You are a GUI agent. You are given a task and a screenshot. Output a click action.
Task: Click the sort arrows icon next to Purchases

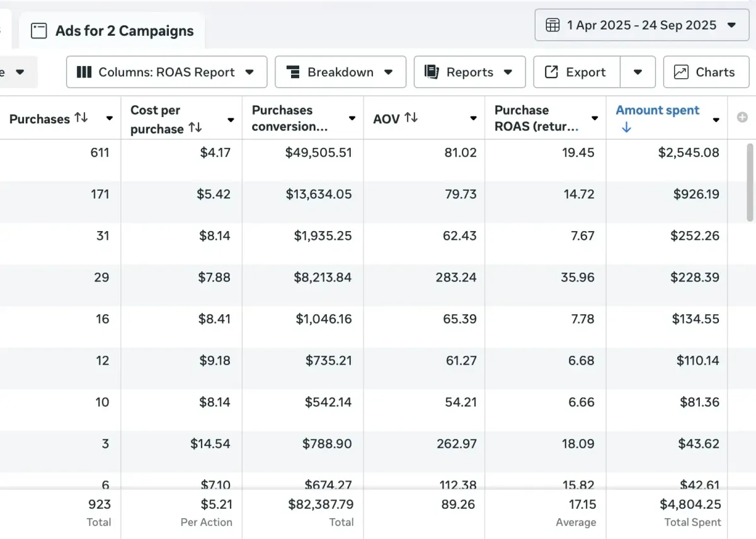(x=81, y=118)
